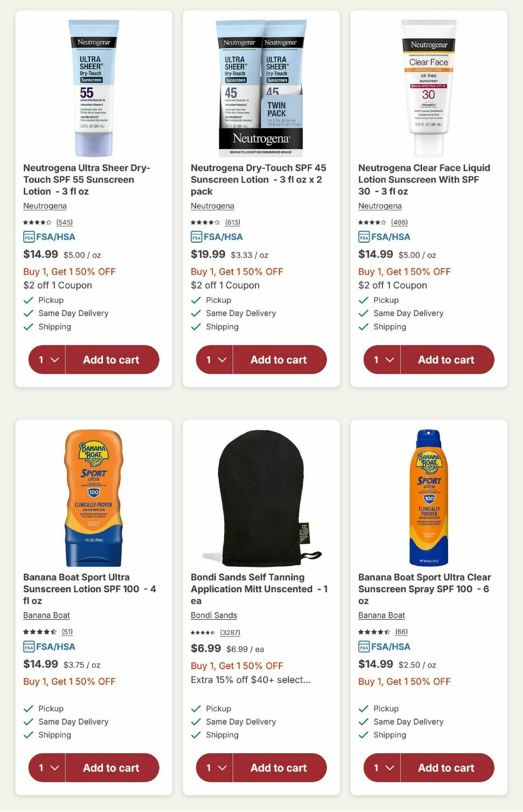Open the quantity selector on the Bondi Sands mitt card
The width and height of the screenshot is (523, 812).
[215, 768]
